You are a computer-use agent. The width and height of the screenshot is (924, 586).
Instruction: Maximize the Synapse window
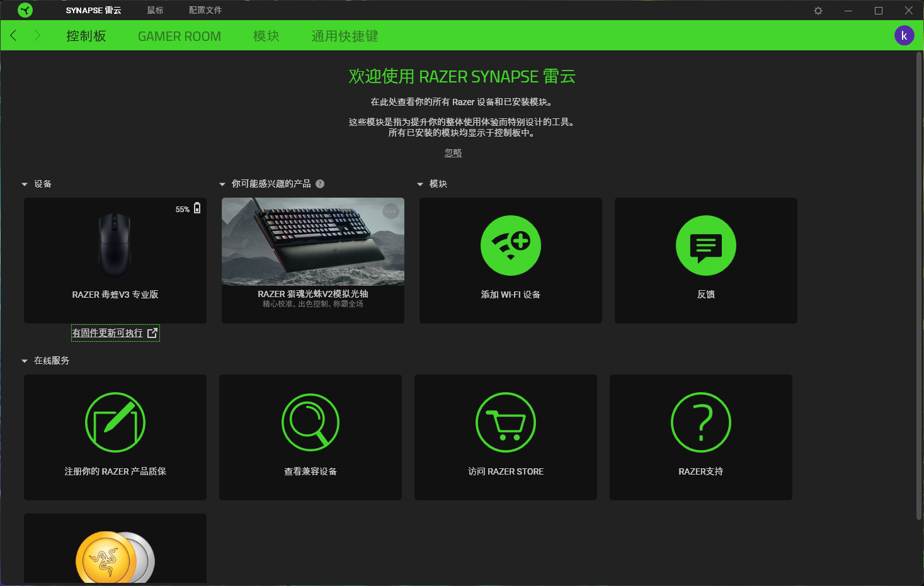point(879,11)
